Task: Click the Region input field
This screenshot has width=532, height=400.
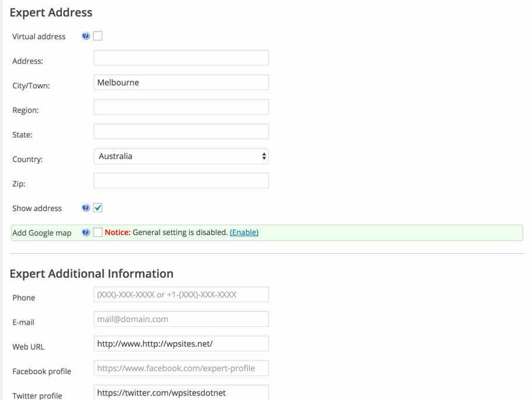Action: coord(181,107)
